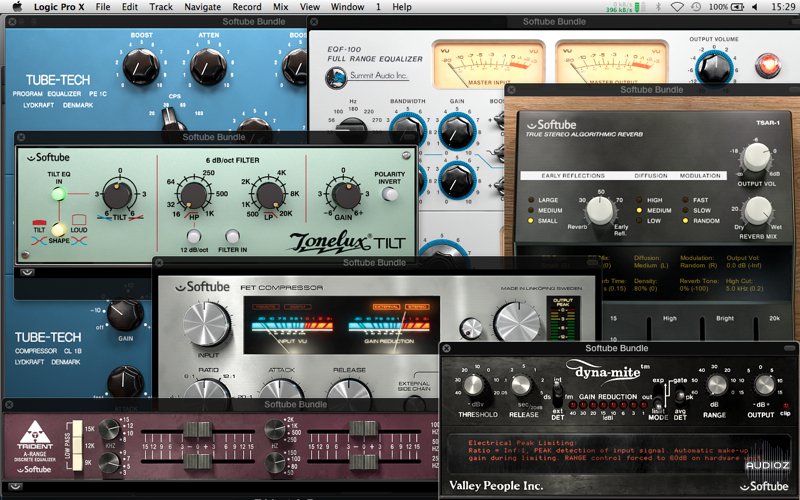Toggle the Tilt EQ In green button
The image size is (800, 500).
(x=59, y=194)
